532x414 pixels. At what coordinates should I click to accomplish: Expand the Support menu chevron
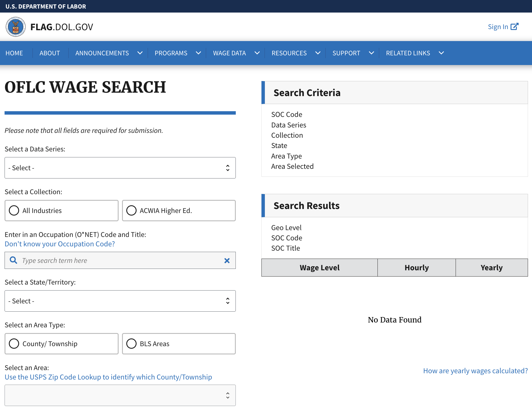[371, 53]
